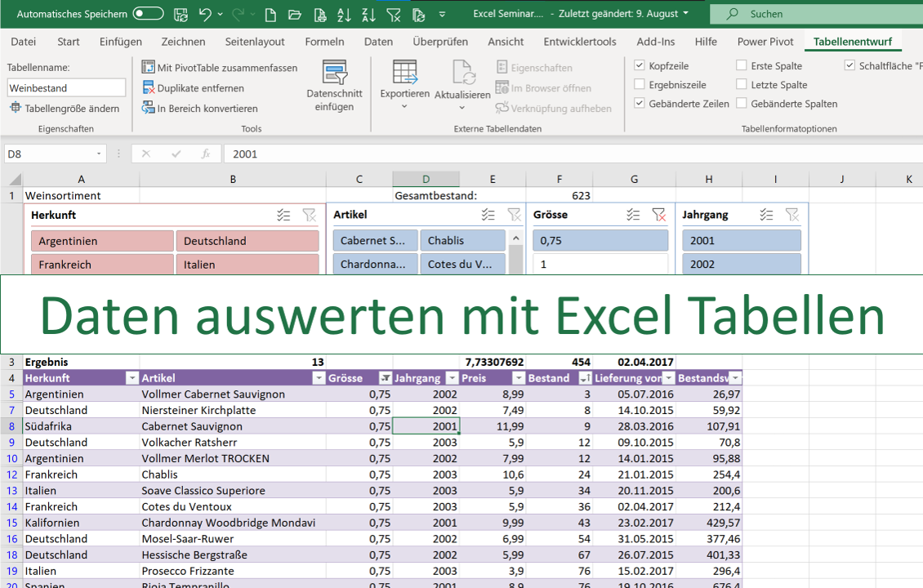Screen dimensions: 923x588
Task: Click the "Tabellengröße ändern" button
Action: tap(65, 108)
